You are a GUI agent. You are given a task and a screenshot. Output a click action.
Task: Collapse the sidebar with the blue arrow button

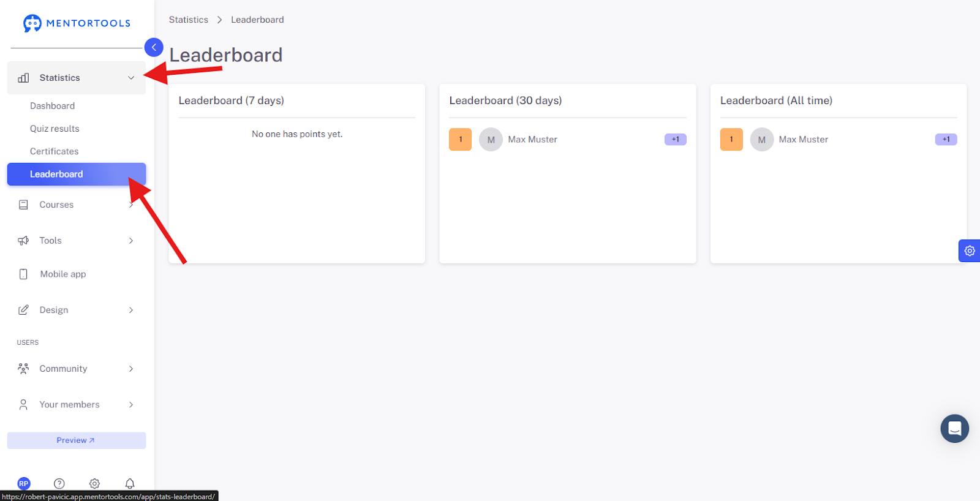click(154, 47)
